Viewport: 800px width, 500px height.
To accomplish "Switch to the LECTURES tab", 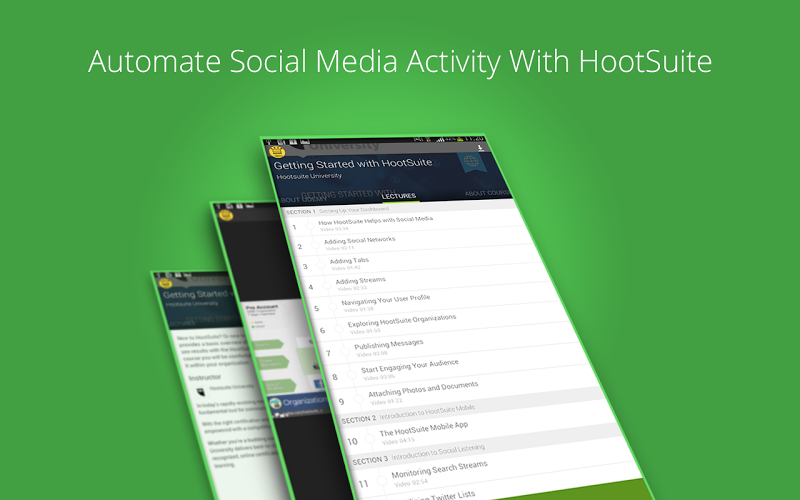I will pyautogui.click(x=398, y=196).
